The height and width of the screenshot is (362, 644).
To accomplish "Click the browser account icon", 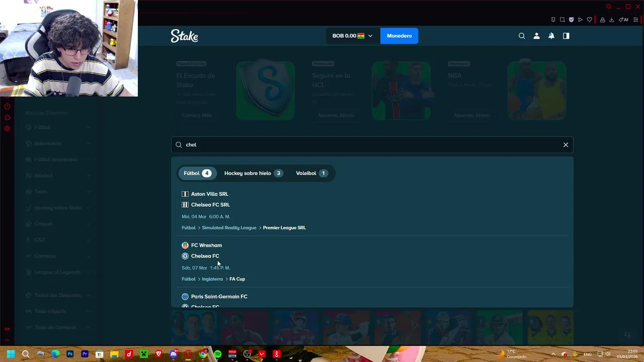I will (x=602, y=20).
